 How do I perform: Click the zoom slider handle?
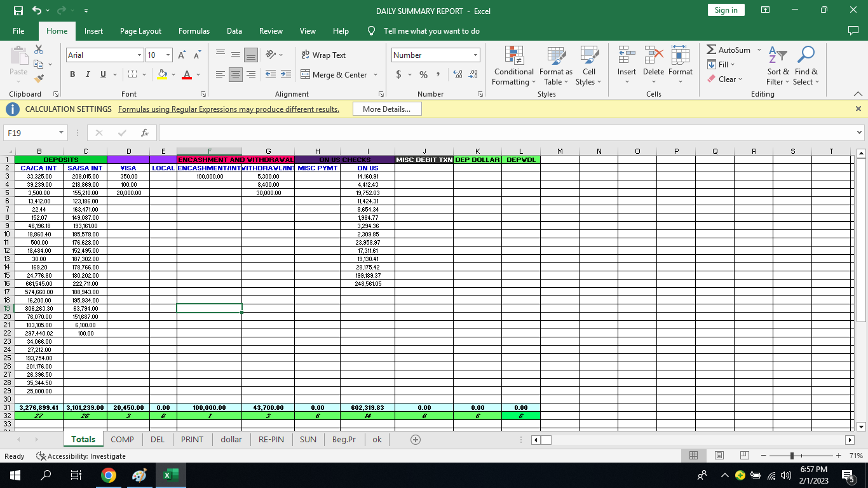(791, 456)
